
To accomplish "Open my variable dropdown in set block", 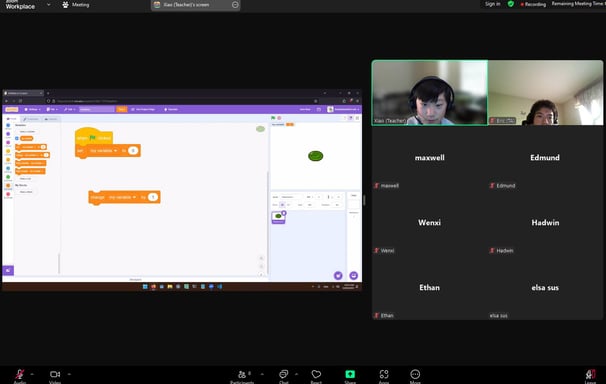I will (x=103, y=150).
